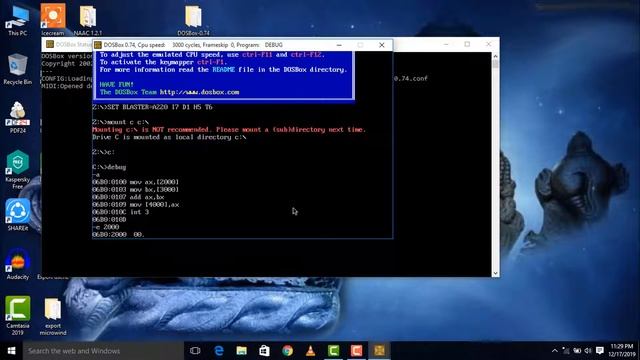Open Google Chrome from taskbar
The width and height of the screenshot is (640, 360).
point(287,351)
